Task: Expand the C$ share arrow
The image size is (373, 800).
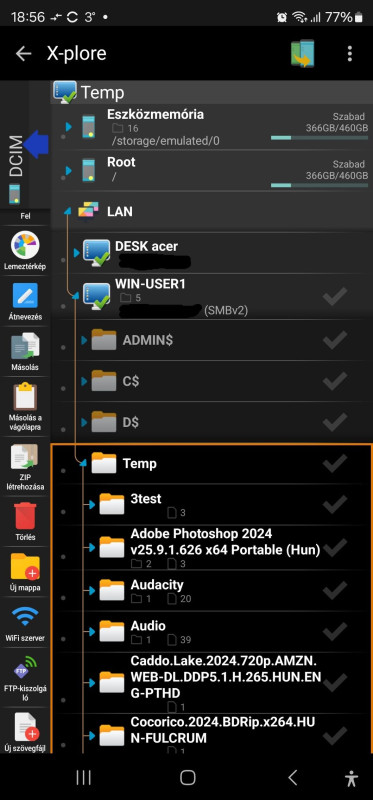Action: 85,381
